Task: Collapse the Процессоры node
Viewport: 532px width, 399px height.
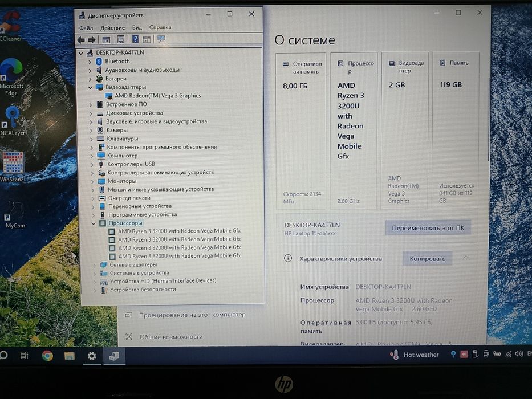Action: pyautogui.click(x=94, y=223)
